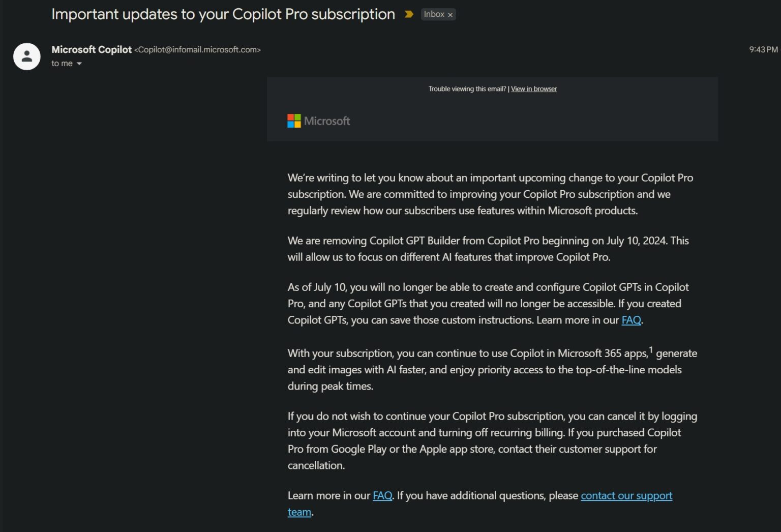
Task: Click the red square of the Microsoft logo
Action: pos(290,117)
